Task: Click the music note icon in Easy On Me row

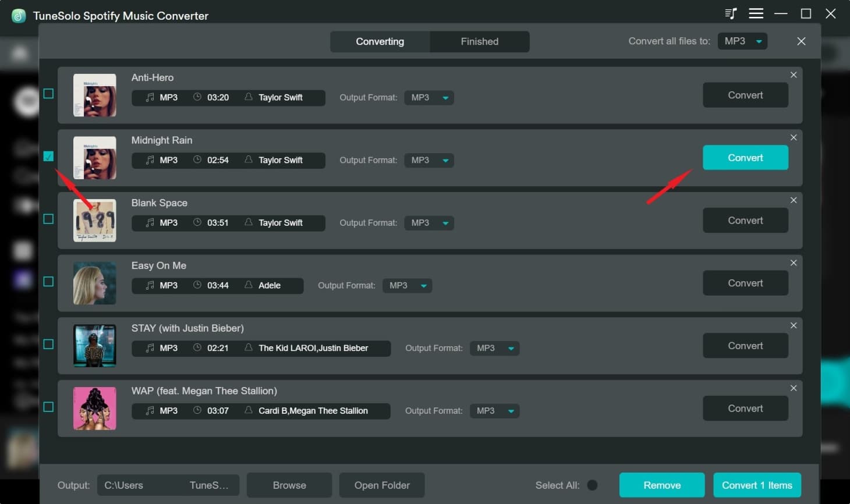Action: tap(150, 285)
